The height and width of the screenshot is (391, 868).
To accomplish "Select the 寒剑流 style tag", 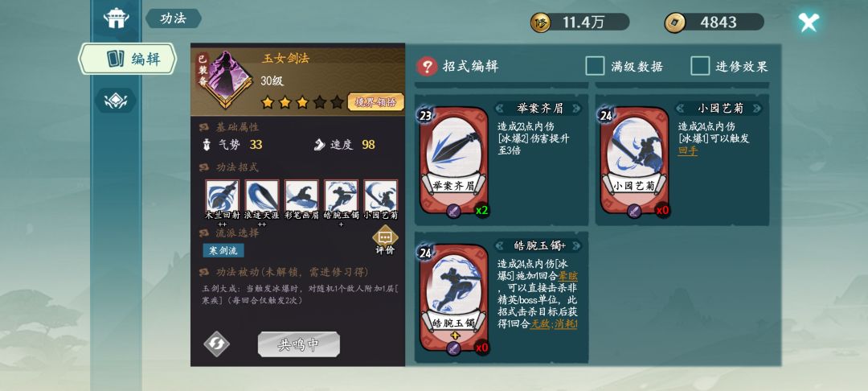I will tap(223, 250).
